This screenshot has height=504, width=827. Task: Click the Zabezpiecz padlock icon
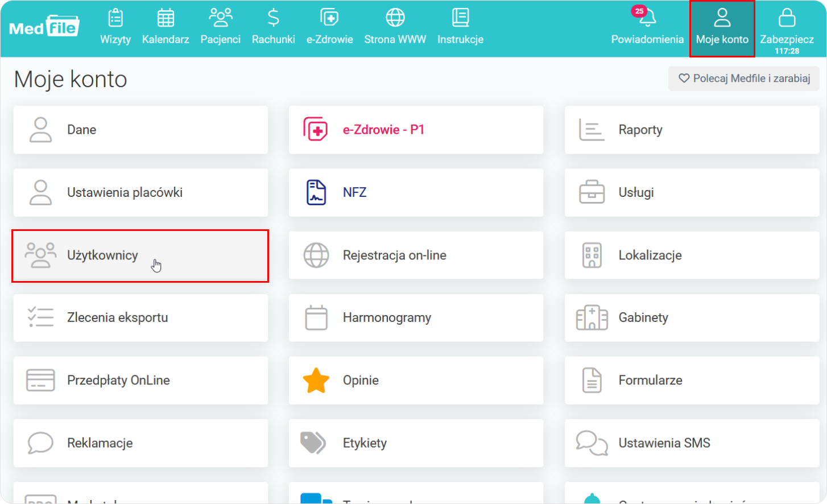[x=787, y=18]
